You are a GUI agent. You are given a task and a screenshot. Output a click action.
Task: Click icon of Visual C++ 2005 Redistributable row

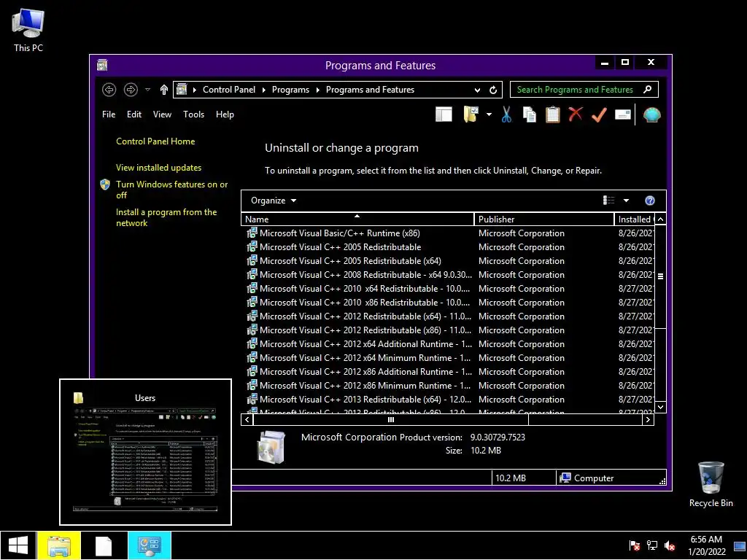pos(252,246)
